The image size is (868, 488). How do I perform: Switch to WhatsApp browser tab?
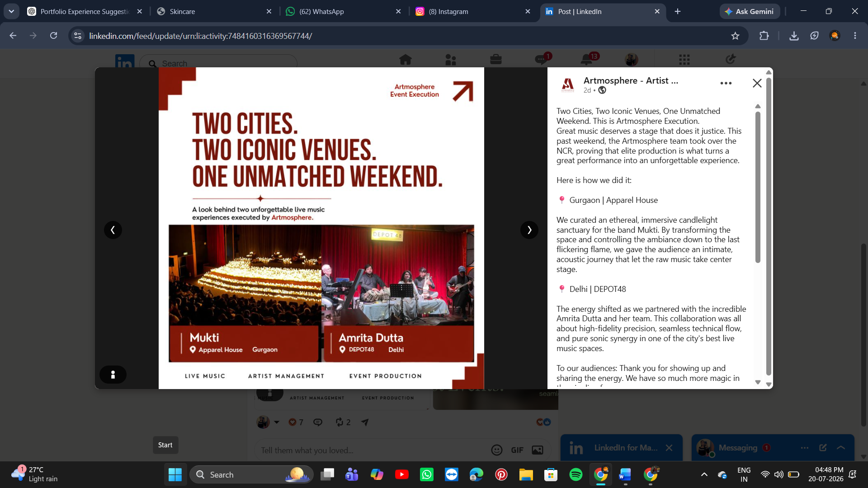344,12
